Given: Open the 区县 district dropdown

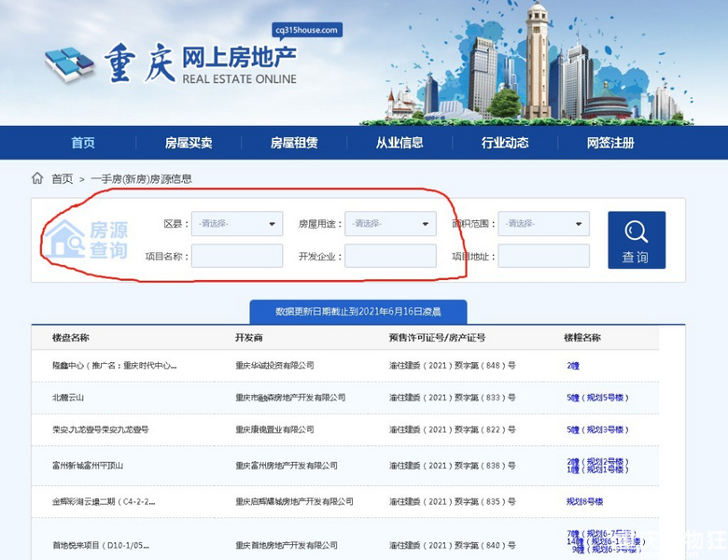Looking at the screenshot, I should (x=237, y=224).
